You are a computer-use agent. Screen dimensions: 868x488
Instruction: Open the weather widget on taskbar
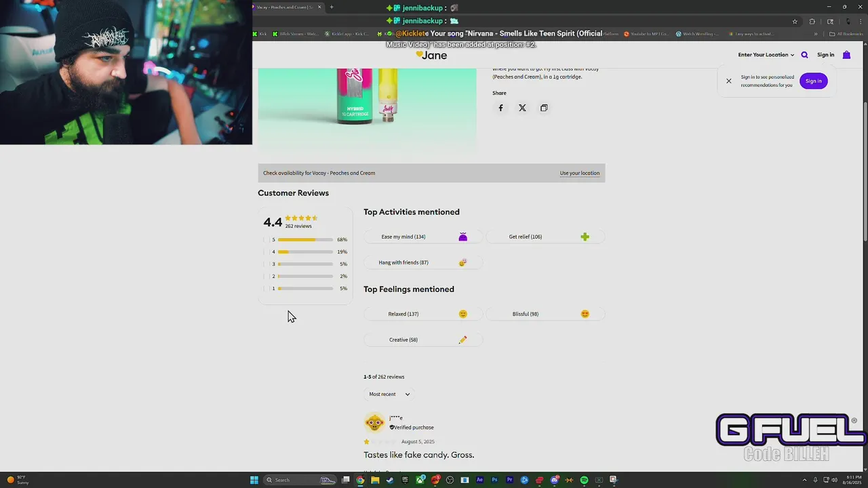[18, 480]
